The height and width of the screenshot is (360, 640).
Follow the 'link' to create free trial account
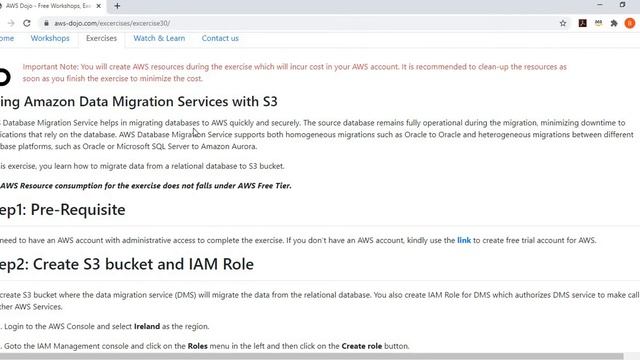click(x=464, y=240)
